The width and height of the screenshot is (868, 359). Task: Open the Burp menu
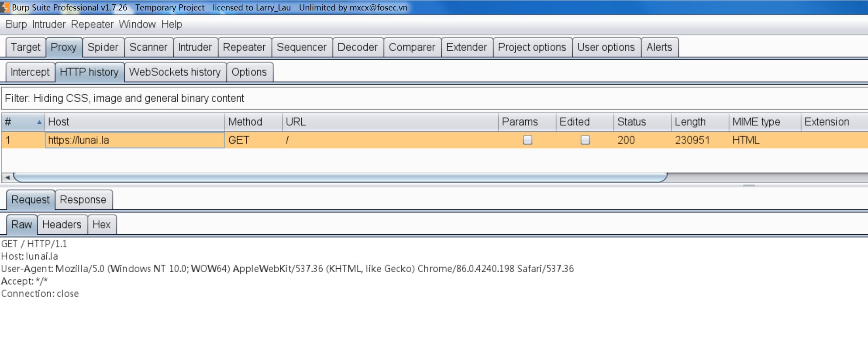pyautogui.click(x=16, y=24)
